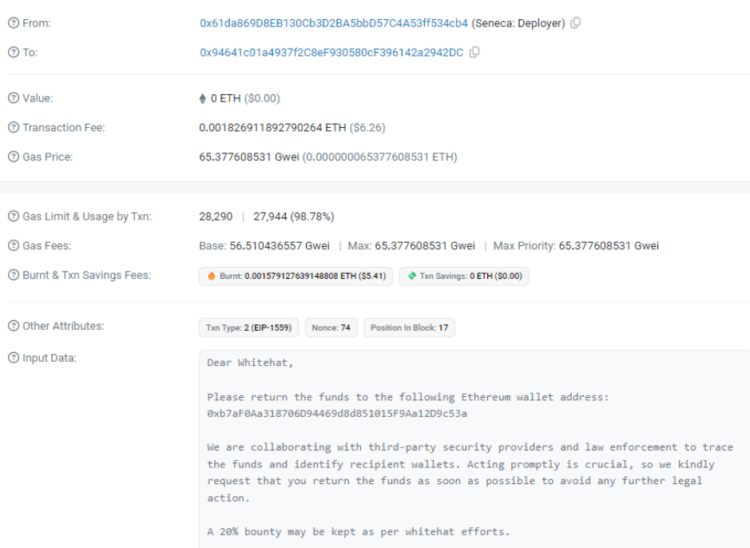Click the Other Attributes help icon

[13, 326]
